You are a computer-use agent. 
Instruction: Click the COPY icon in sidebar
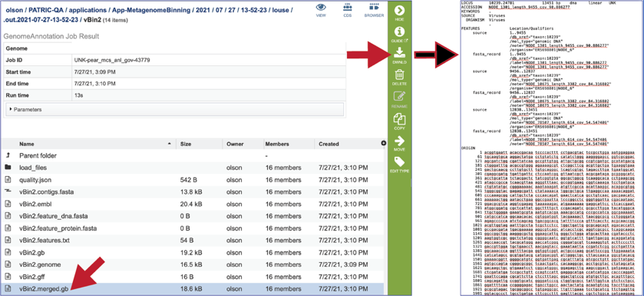[x=399, y=119]
